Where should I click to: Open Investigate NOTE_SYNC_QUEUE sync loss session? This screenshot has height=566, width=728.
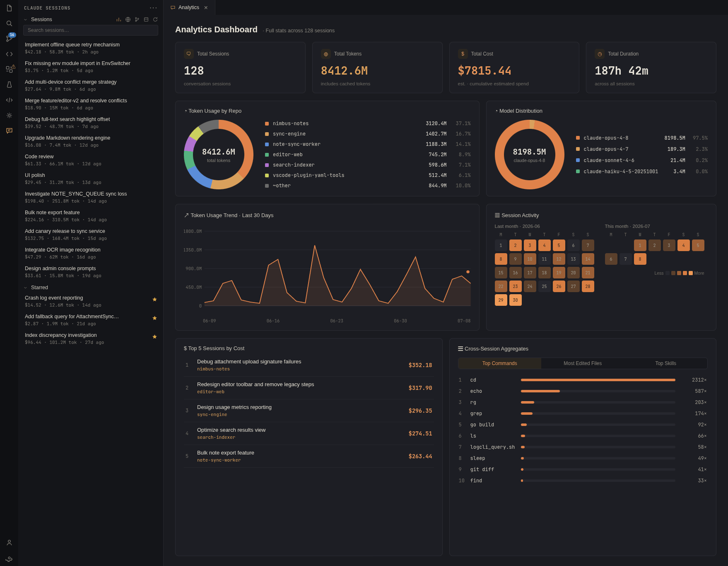[91, 197]
